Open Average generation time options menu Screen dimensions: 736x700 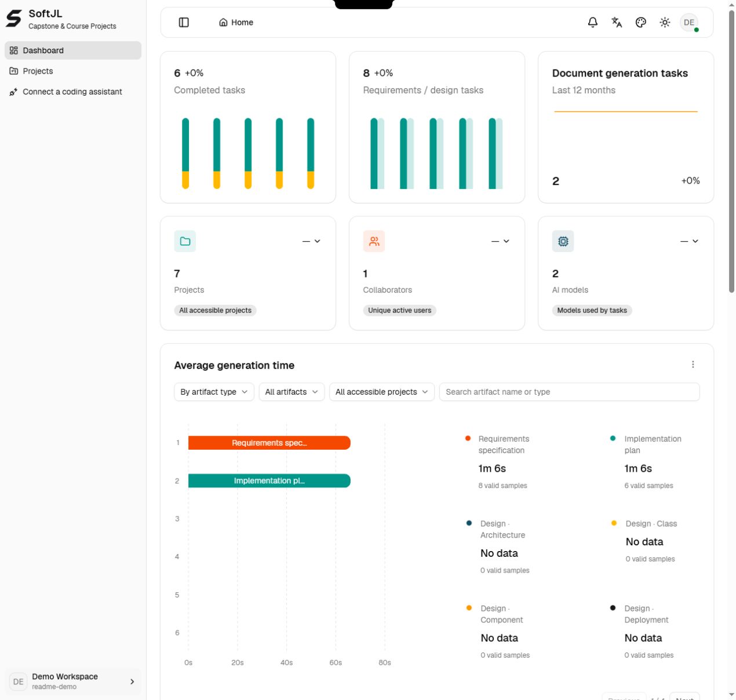click(693, 364)
